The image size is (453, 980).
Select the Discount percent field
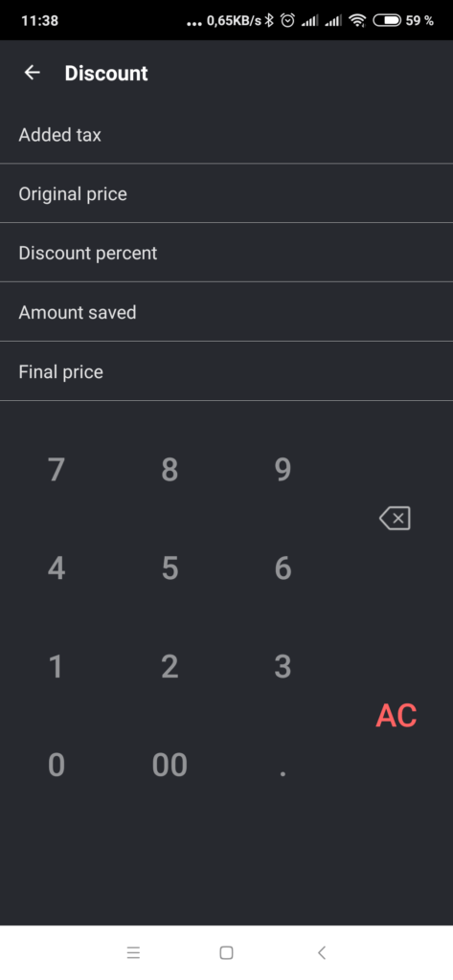pos(226,253)
